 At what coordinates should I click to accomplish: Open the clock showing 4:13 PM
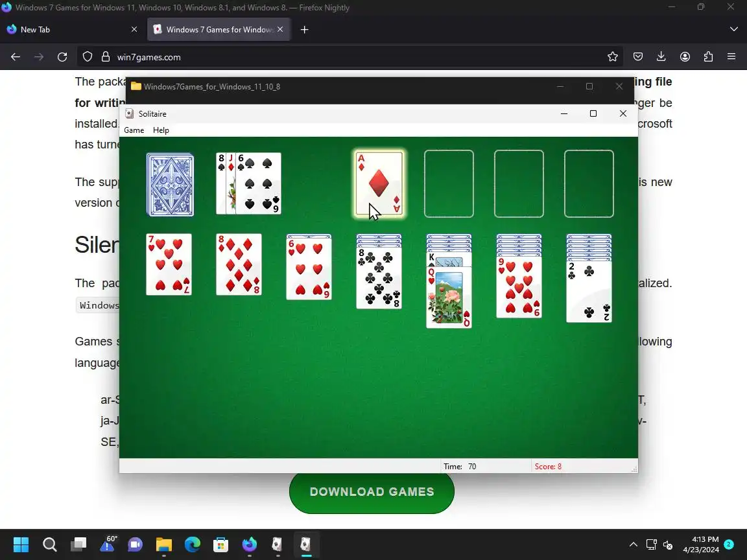pyautogui.click(x=701, y=544)
